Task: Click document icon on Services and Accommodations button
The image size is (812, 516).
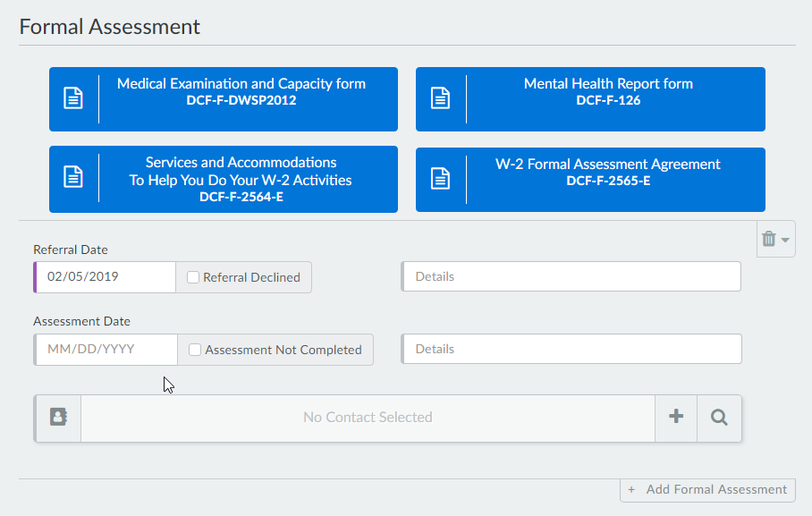Action: click(73, 177)
